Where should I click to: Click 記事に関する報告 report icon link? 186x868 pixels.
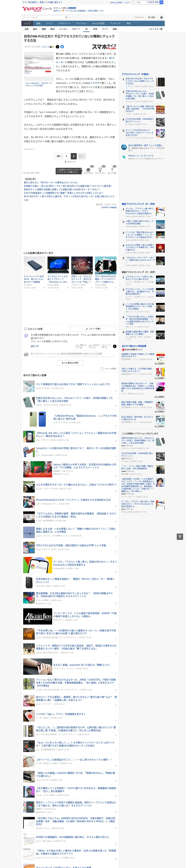click(x=32, y=173)
